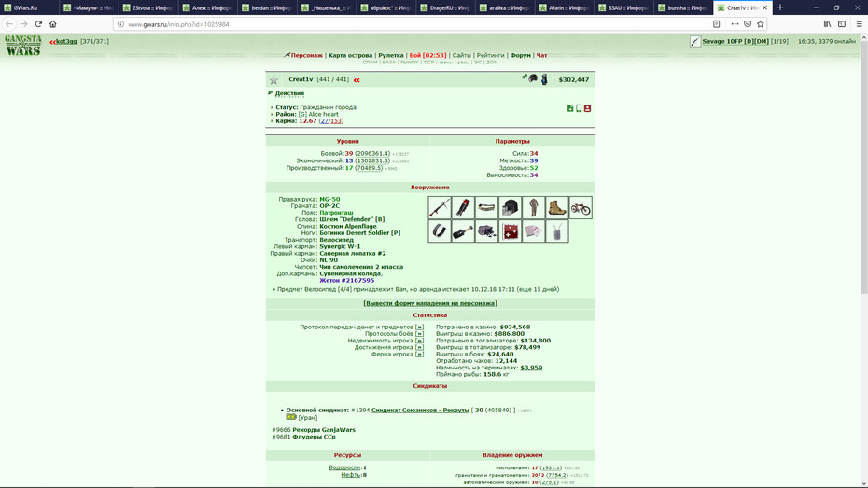
Task: Click Вывести форму нападения на персонажа link
Action: tap(430, 303)
